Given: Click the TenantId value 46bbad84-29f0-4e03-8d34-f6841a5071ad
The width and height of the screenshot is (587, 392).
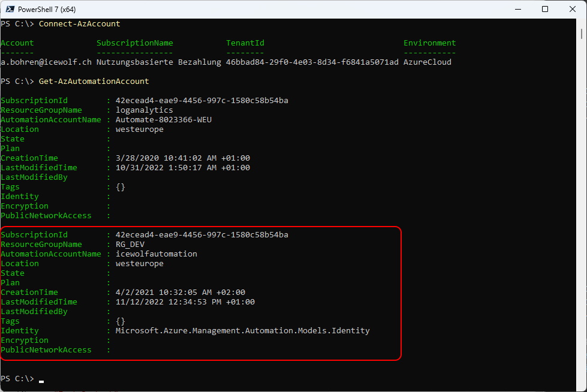Looking at the screenshot, I should [312, 62].
